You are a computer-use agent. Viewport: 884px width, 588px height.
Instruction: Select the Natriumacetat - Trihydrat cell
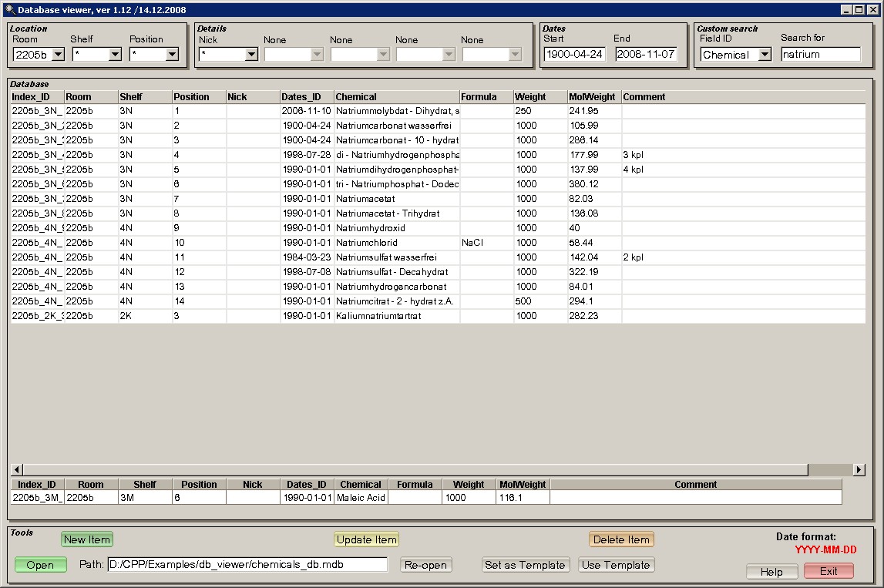397,213
